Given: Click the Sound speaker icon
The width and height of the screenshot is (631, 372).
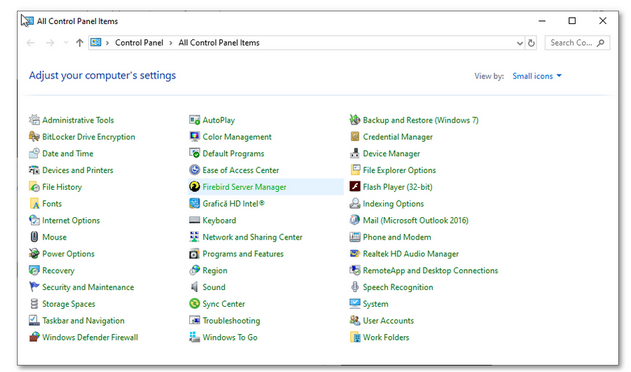Looking at the screenshot, I should pyautogui.click(x=195, y=287).
